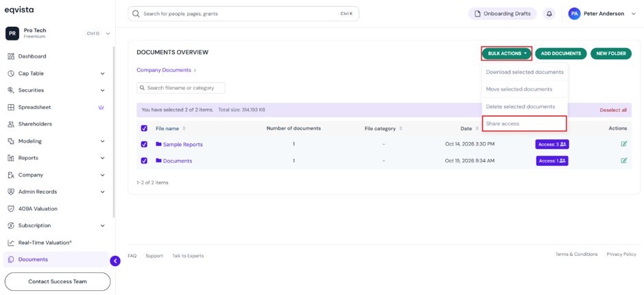Viewport: 644px width, 295px height.
Task: Expand the Subscription submenu
Action: coord(102,226)
